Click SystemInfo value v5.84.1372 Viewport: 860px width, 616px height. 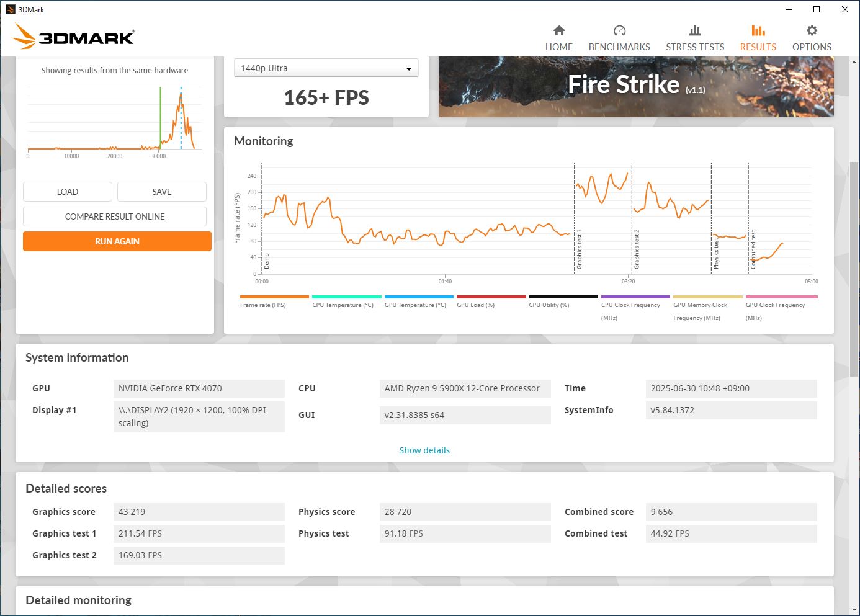pos(731,410)
